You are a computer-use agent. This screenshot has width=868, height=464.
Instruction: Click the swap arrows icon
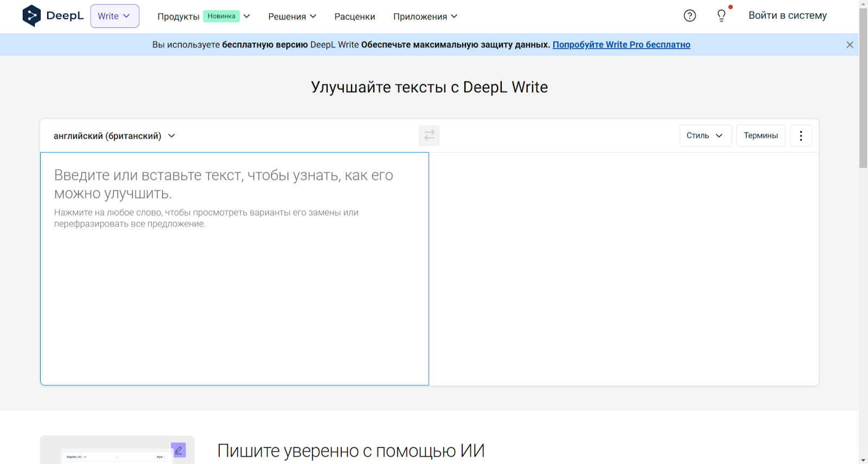tap(429, 136)
